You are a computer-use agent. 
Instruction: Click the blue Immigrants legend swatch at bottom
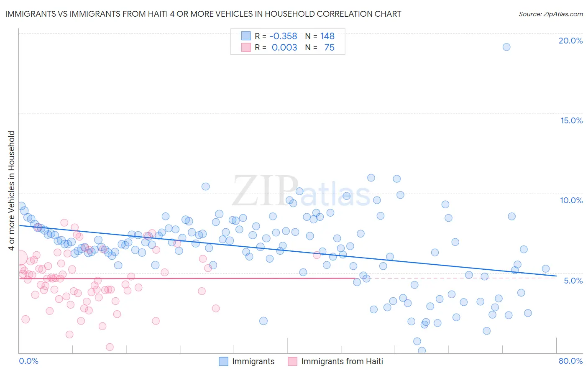tap(224, 361)
